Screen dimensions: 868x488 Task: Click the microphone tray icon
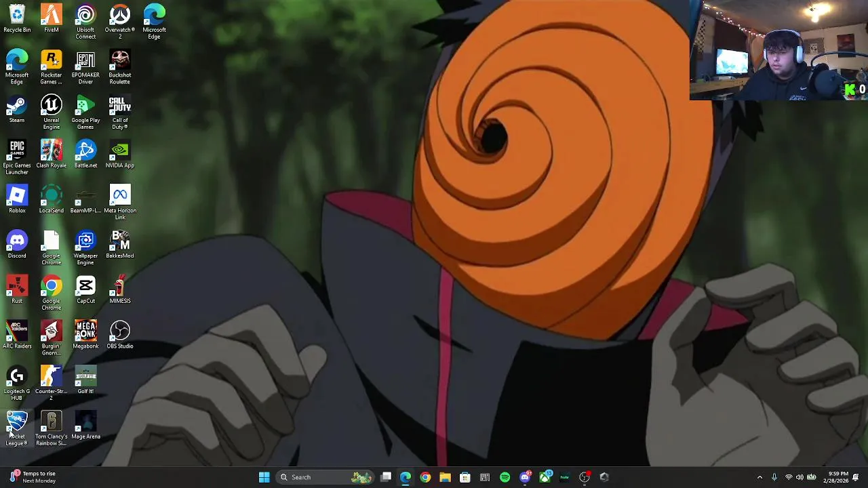click(774, 477)
